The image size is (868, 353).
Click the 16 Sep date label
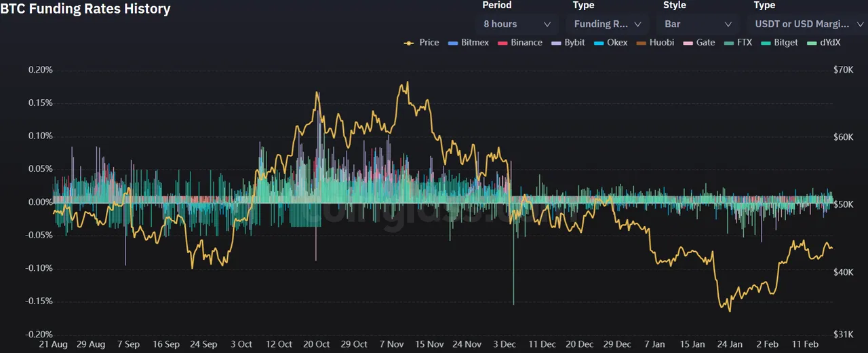click(x=166, y=345)
